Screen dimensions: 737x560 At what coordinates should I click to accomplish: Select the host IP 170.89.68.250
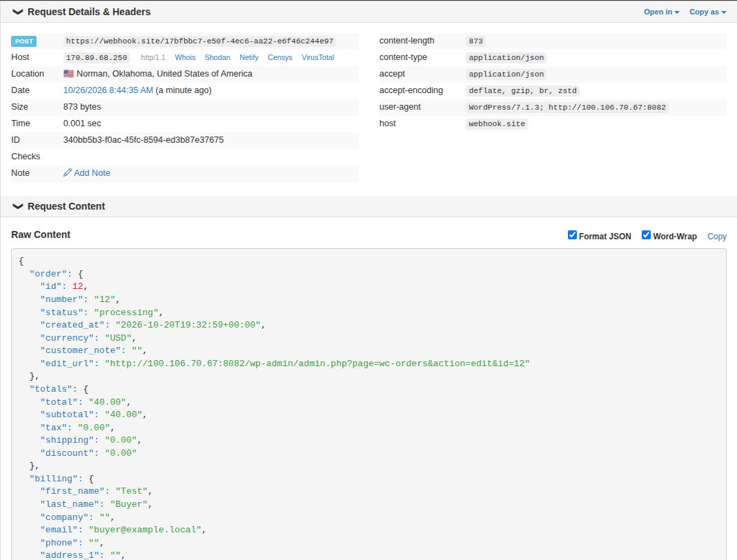click(x=97, y=57)
